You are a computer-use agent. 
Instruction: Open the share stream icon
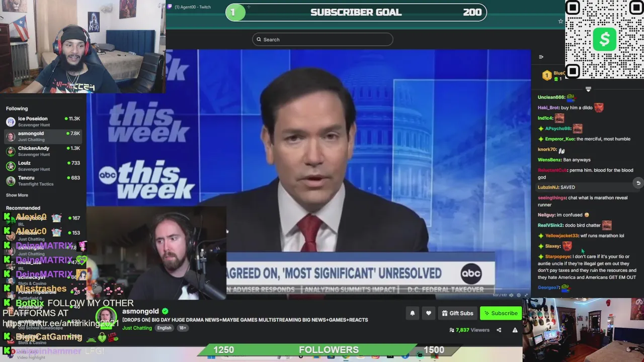tap(499, 330)
